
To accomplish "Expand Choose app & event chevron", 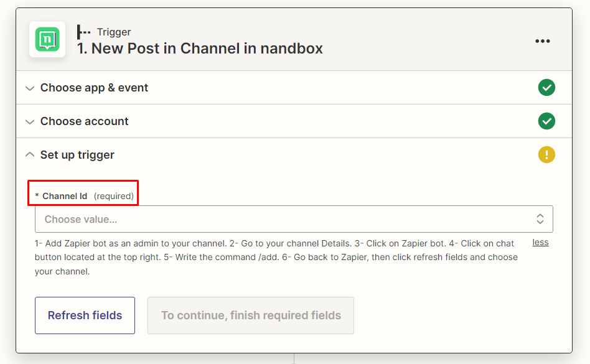I will pyautogui.click(x=29, y=88).
